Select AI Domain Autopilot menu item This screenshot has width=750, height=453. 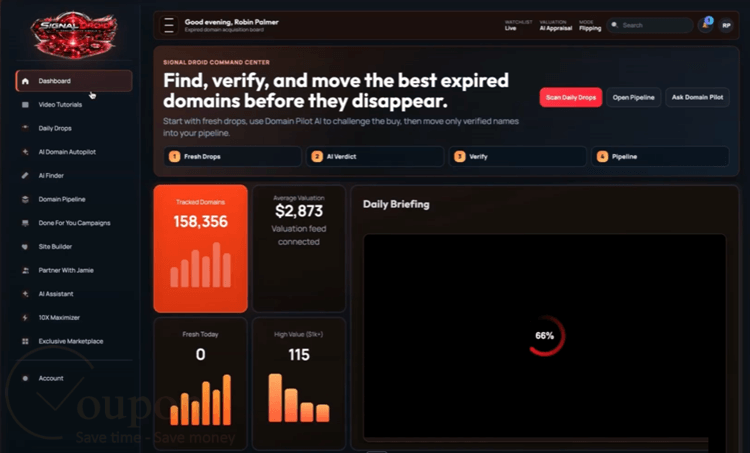coord(74,152)
